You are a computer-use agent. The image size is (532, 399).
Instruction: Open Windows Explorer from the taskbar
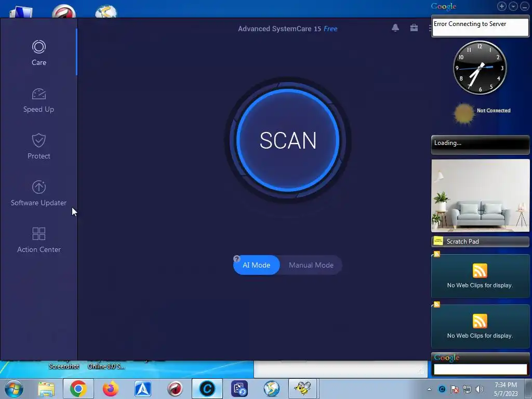(46, 389)
